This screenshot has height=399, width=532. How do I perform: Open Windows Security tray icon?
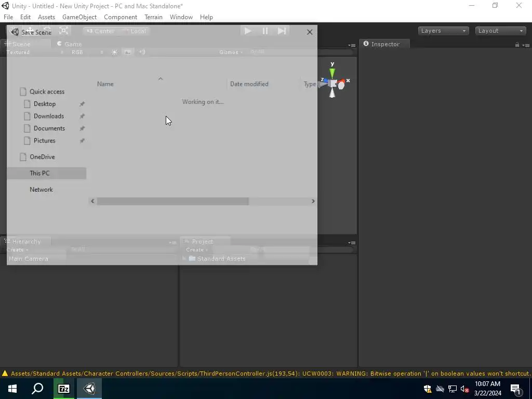428,389
